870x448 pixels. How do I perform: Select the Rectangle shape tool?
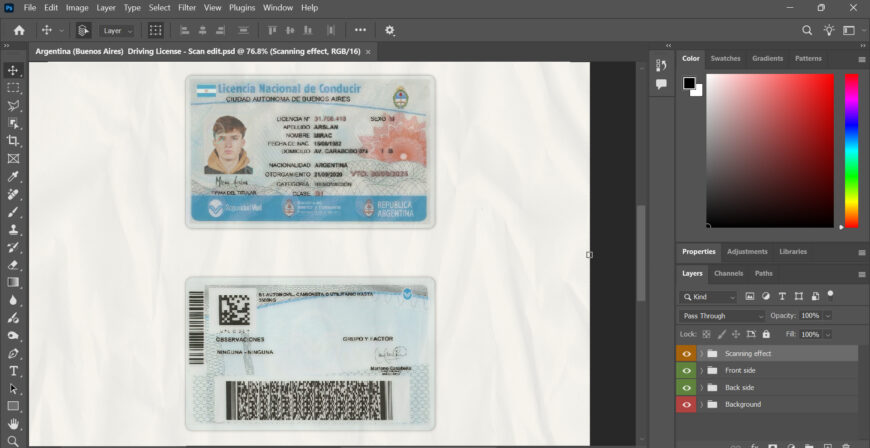13,406
